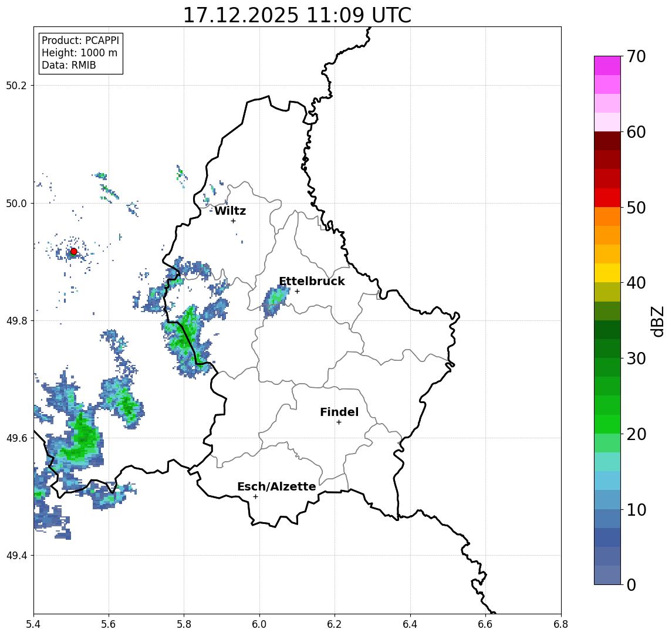Click the magenta top colorbar swatch
672x636 pixels.
(x=607, y=66)
